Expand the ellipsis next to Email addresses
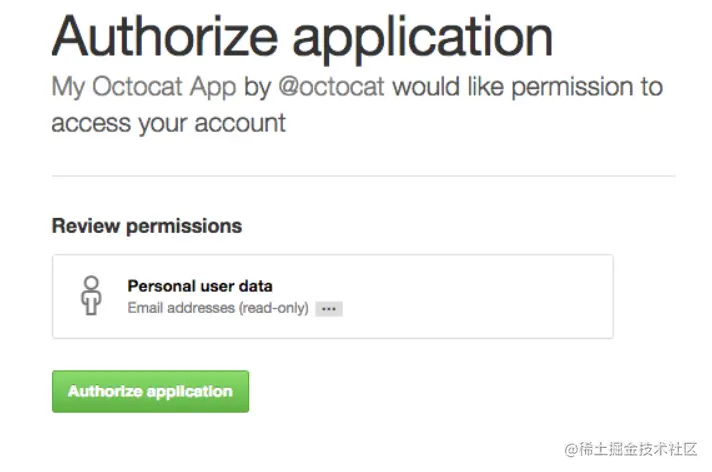The height and width of the screenshot is (472, 712). [x=329, y=309]
